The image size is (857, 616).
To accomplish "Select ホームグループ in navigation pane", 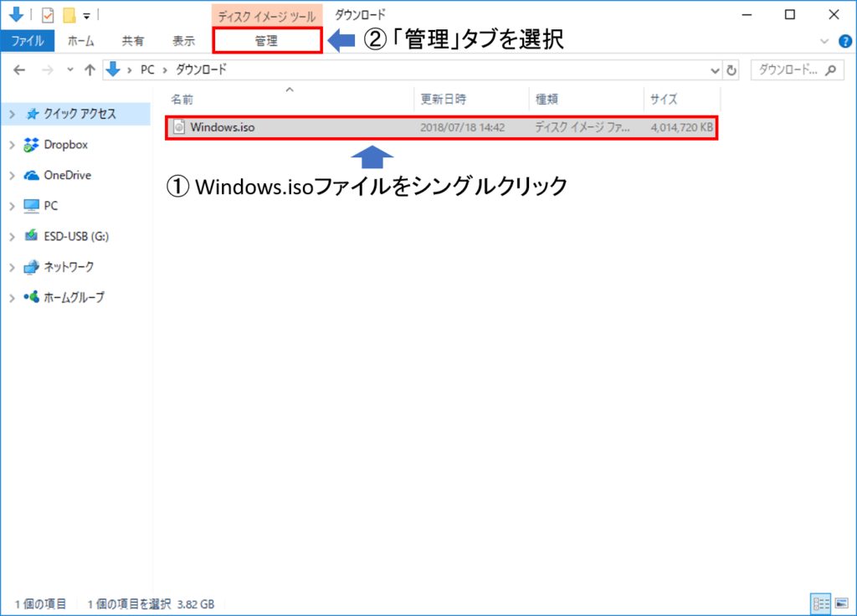I will pos(74,298).
